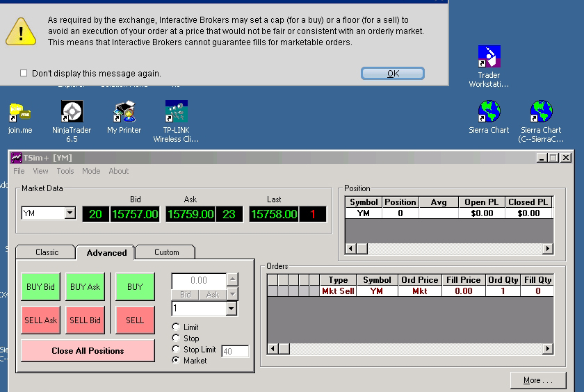The image size is (584, 392).
Task: Click the More . . . button
Action: coord(538,380)
